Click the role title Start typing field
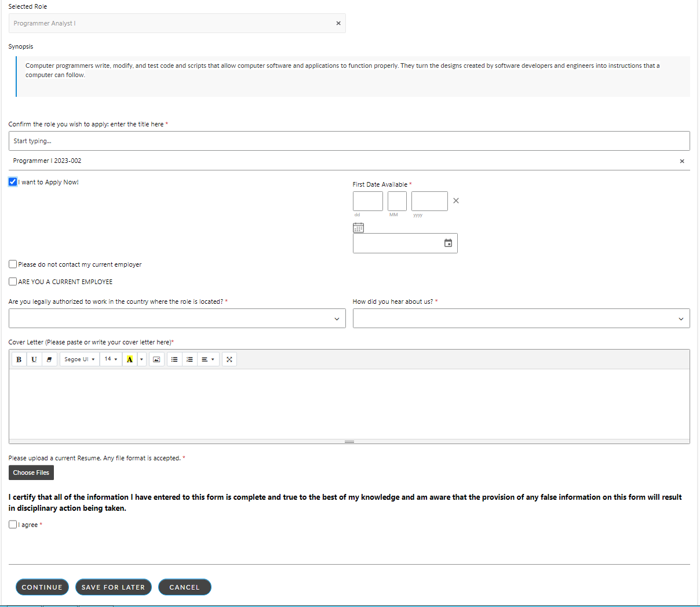700x607 pixels. pos(349,141)
